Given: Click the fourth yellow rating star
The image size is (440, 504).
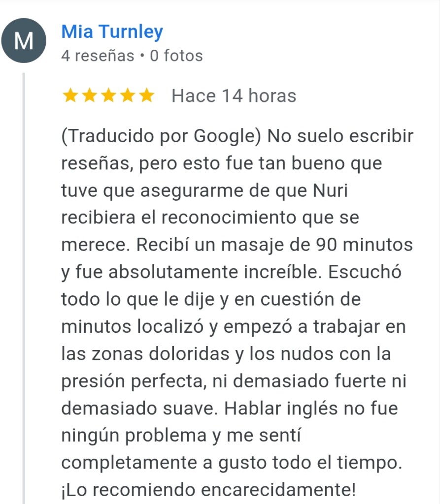Looking at the screenshot, I should 127,96.
